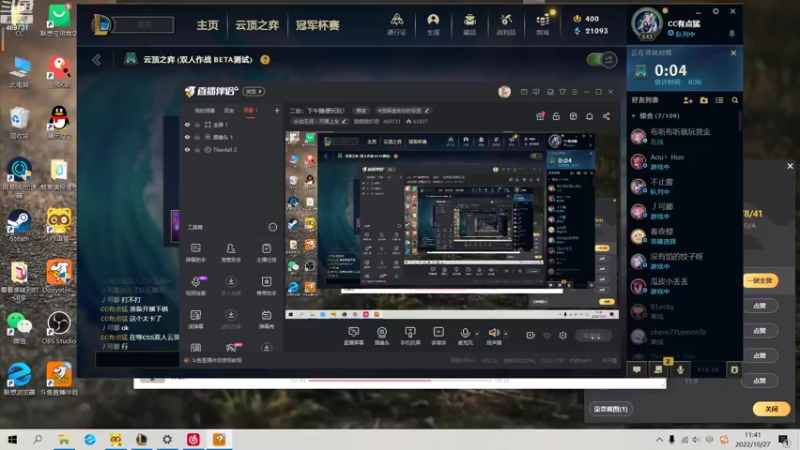Open the friends list view options icon
800x450 pixels.
pyautogui.click(x=719, y=101)
